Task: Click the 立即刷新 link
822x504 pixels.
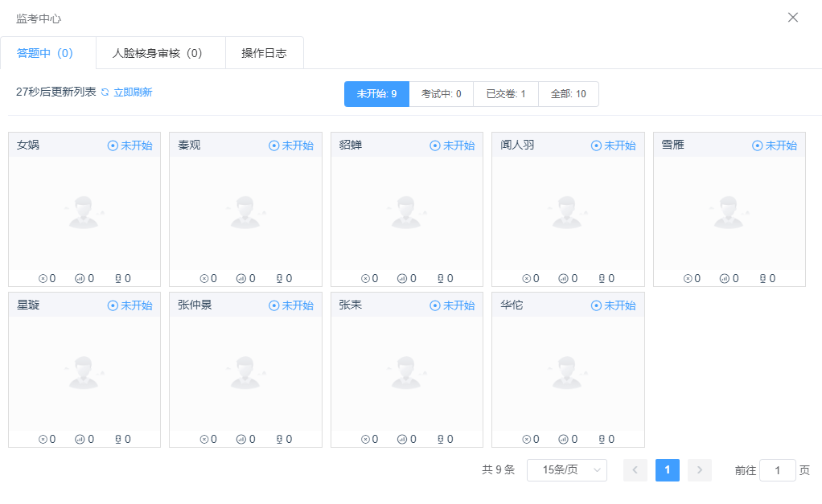Action: pos(133,92)
